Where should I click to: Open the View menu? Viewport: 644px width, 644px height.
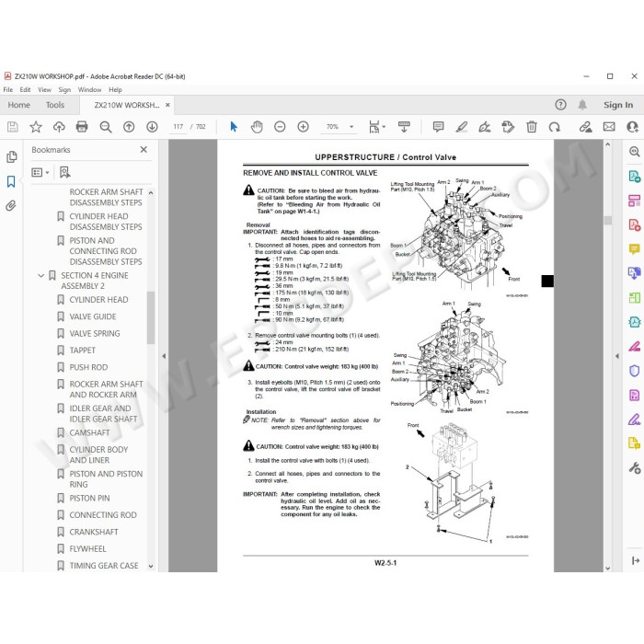[x=45, y=89]
